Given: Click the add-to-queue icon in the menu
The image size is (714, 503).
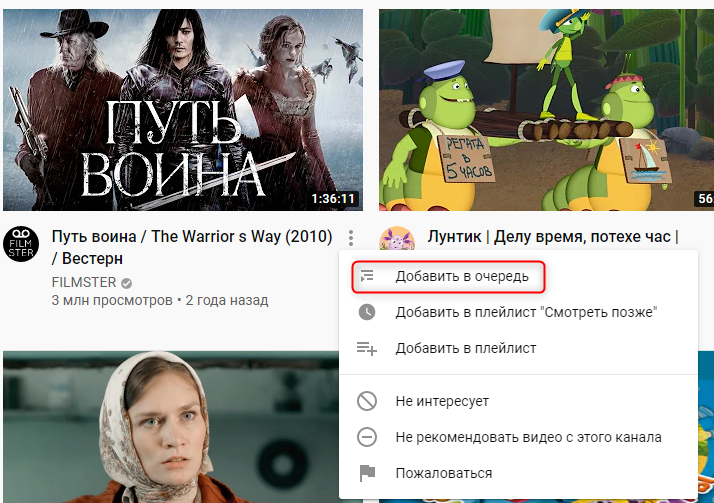Looking at the screenshot, I should click(x=367, y=276).
